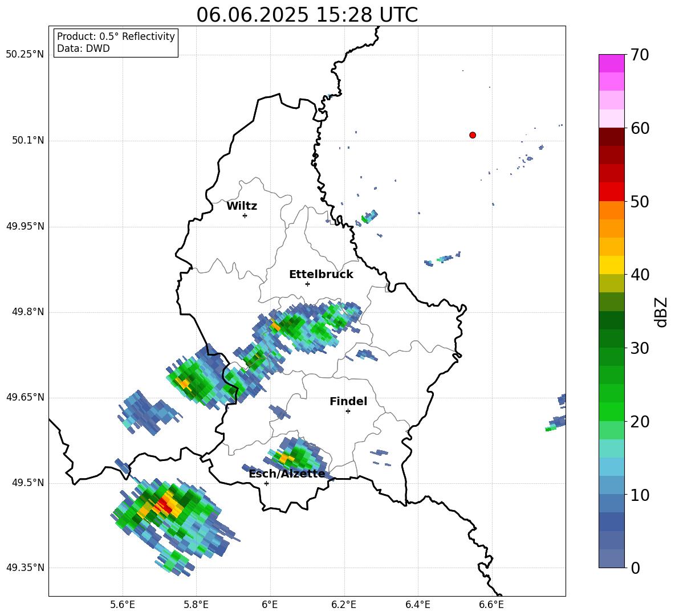Click the 6.2°E longitude label
Viewport: 675px width, 616px height.
(344, 605)
